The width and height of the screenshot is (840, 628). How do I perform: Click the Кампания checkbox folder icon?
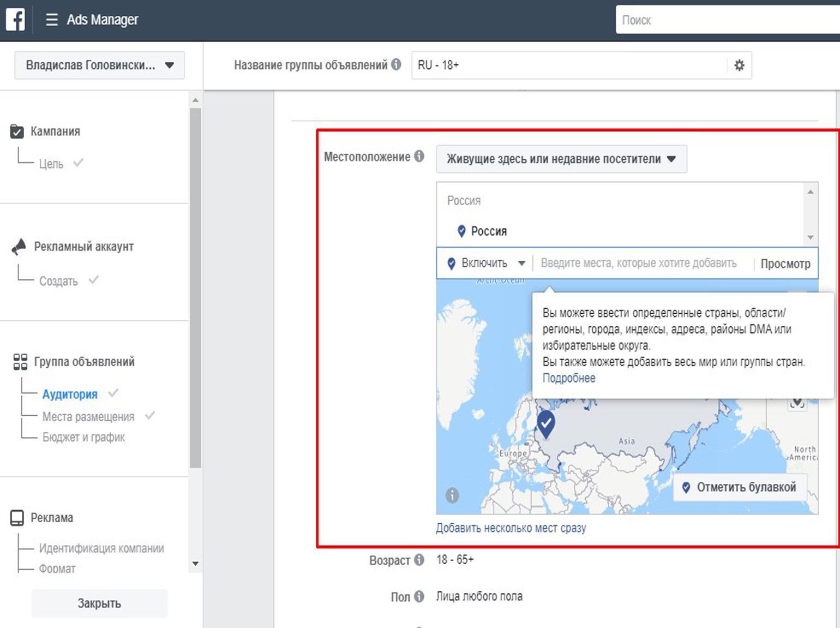17,131
